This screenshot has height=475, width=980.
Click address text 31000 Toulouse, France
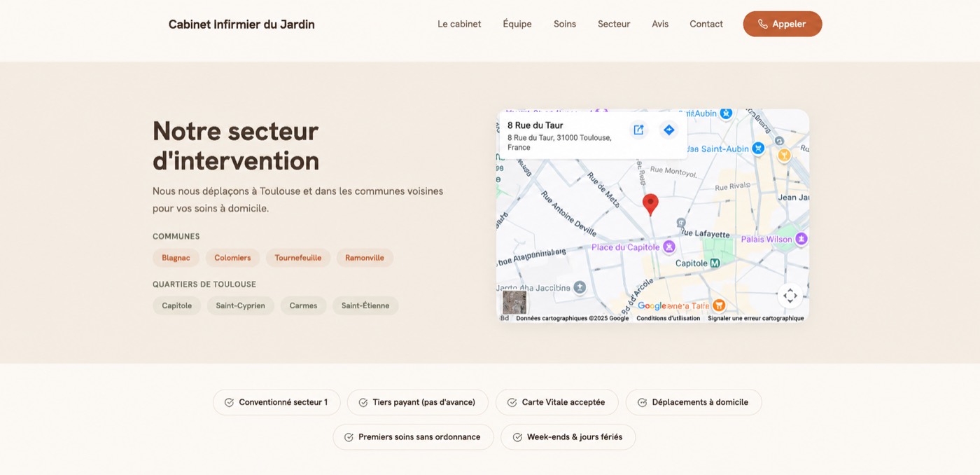[559, 143]
